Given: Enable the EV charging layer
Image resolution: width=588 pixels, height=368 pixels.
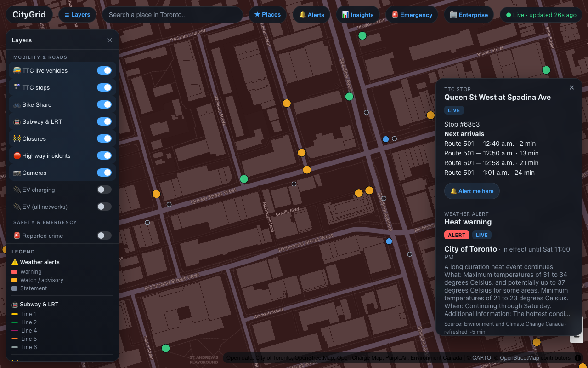Looking at the screenshot, I should [104, 190].
